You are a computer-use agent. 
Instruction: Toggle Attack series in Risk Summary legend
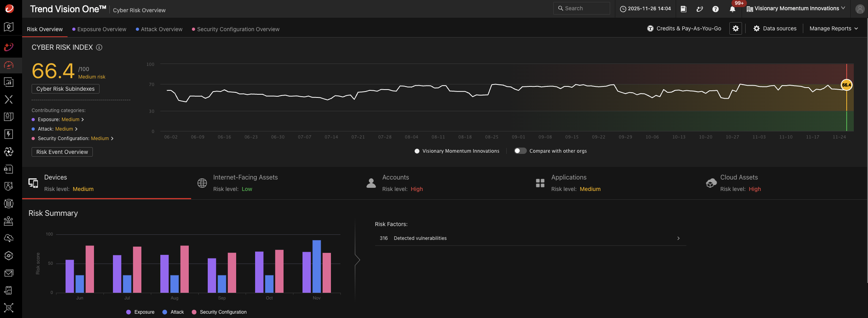click(x=173, y=312)
